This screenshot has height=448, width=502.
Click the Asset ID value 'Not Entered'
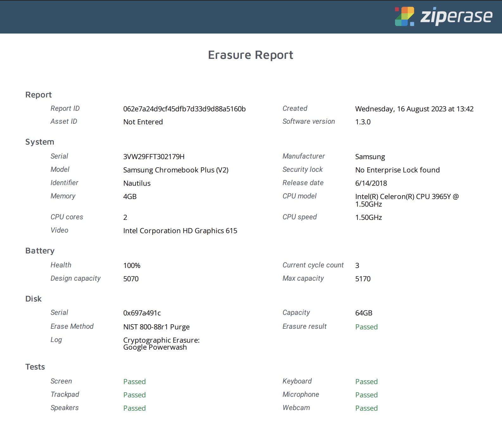[x=143, y=122]
